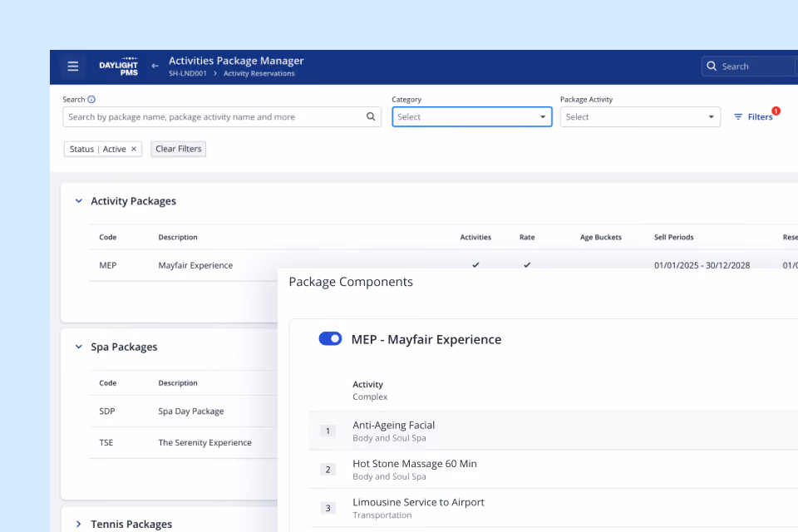Viewport: 798px width, 532px height.
Task: Click the Rate column header
Action: point(527,237)
